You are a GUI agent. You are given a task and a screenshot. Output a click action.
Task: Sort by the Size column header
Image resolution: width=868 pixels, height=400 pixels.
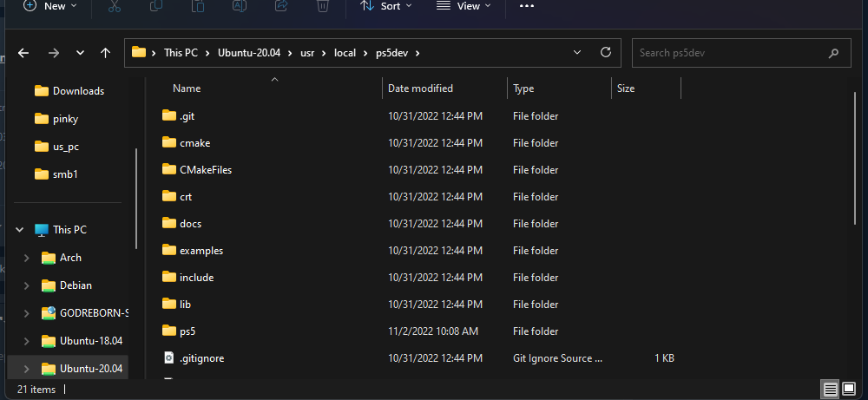tap(626, 89)
